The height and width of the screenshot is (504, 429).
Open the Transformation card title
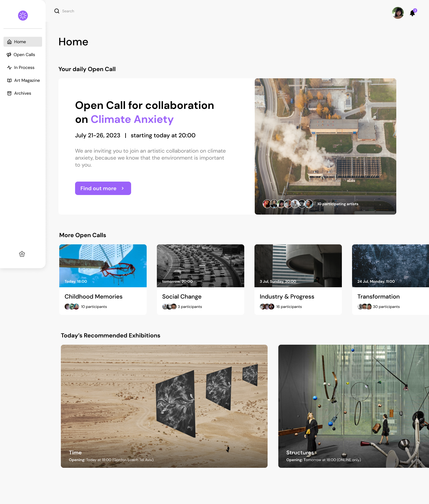(x=378, y=297)
